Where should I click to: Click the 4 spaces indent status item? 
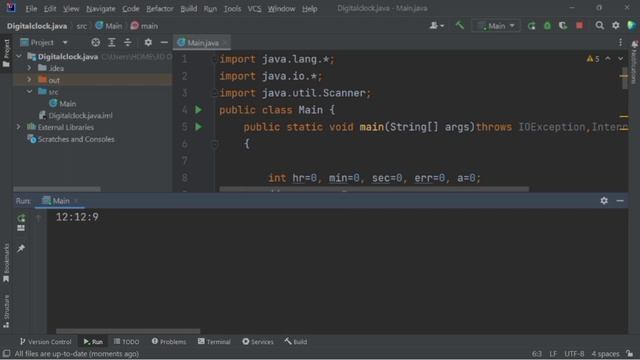[x=605, y=354]
